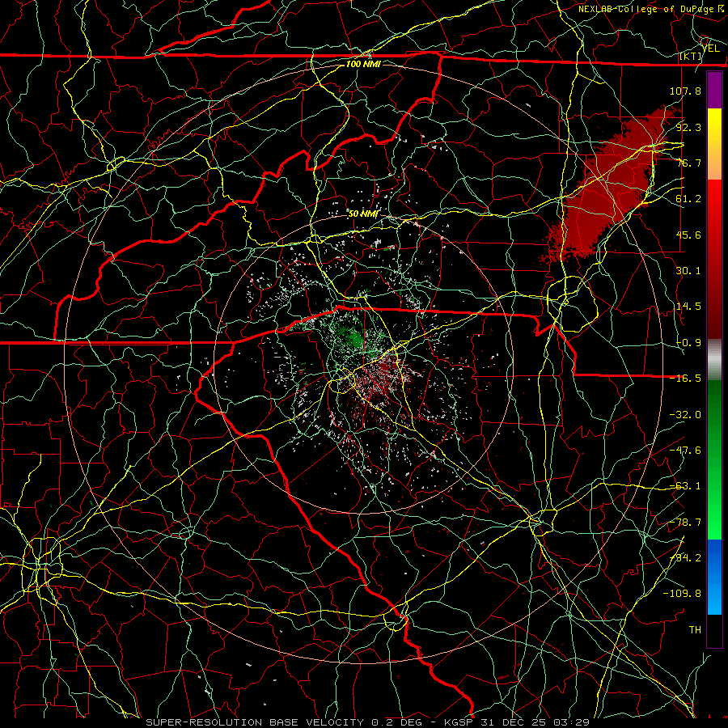Click the 45.6 velocity scale value
This screenshot has height=728, width=728.
(688, 235)
